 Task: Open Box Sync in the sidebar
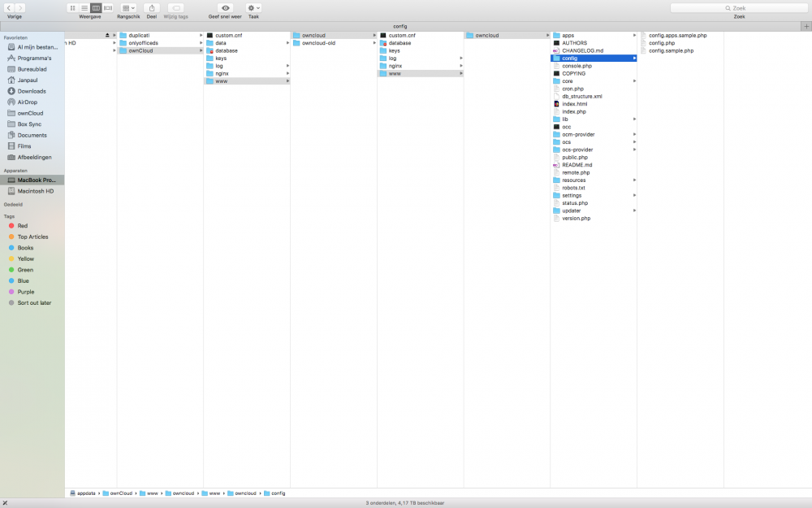(32, 124)
